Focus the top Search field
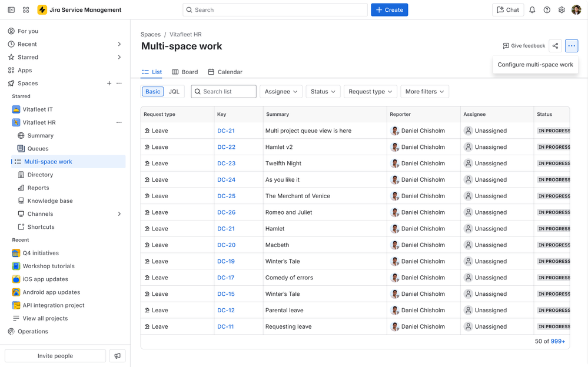The width and height of the screenshot is (588, 367). pyautogui.click(x=275, y=10)
